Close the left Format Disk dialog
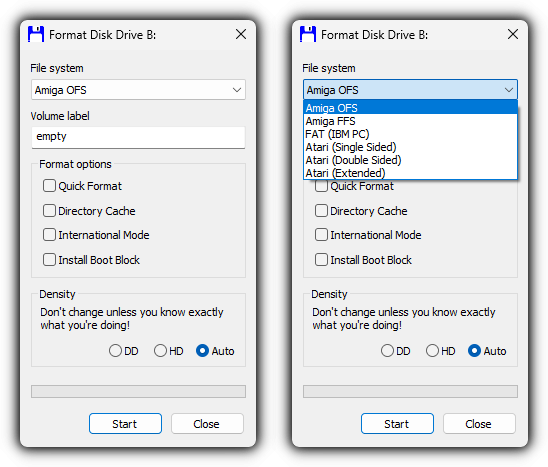Viewport: 548px width, 467px height. 241,34
